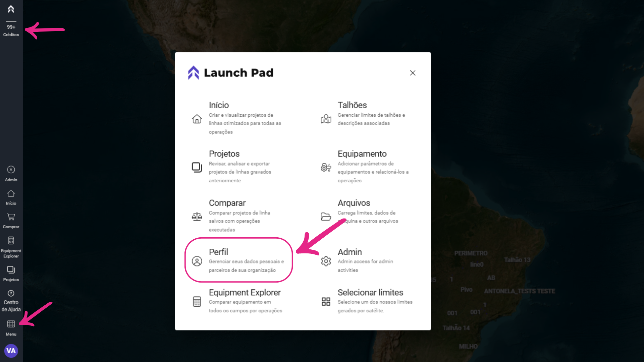The width and height of the screenshot is (644, 362).
Task: Open Perfil in the Launch Pad
Action: [218, 252]
